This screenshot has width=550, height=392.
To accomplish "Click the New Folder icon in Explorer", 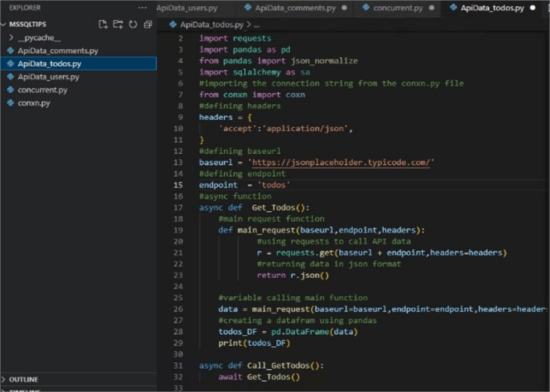I will tap(117, 24).
